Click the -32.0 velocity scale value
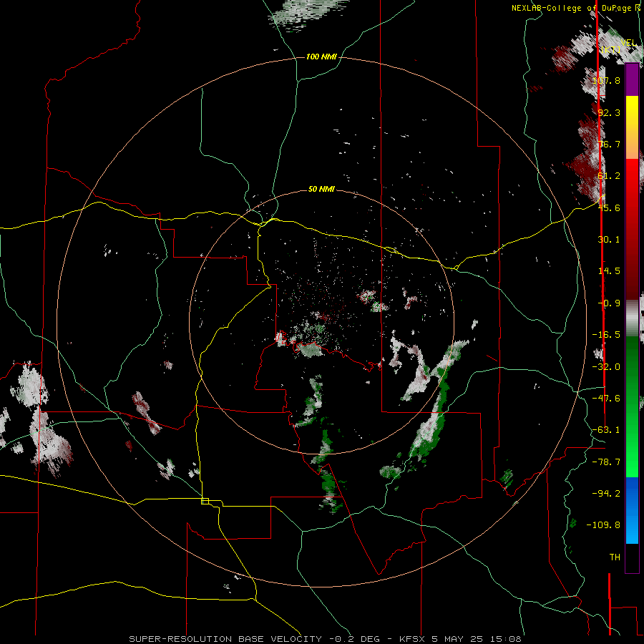The width and height of the screenshot is (644, 644). [606, 367]
